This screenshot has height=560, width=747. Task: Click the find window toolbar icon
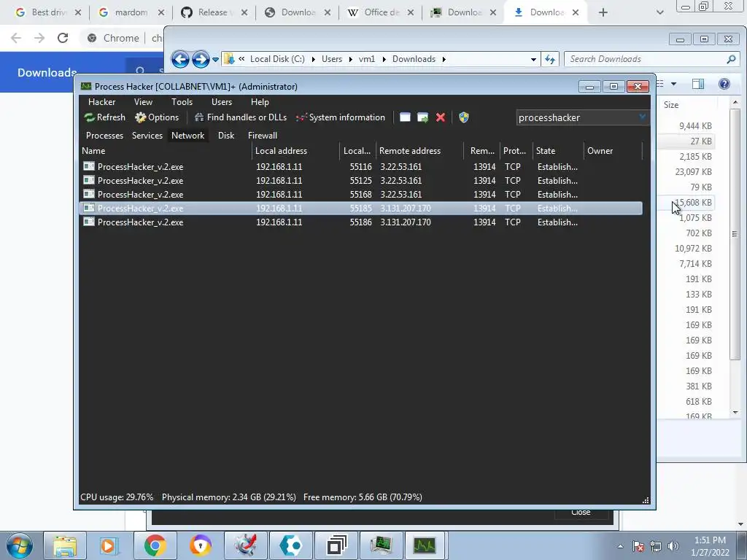(x=405, y=117)
